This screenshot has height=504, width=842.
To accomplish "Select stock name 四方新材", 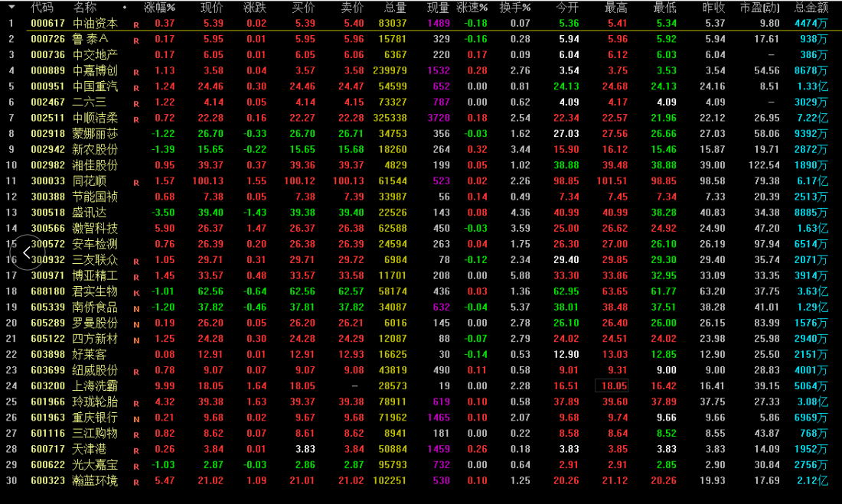I will coord(95,339).
